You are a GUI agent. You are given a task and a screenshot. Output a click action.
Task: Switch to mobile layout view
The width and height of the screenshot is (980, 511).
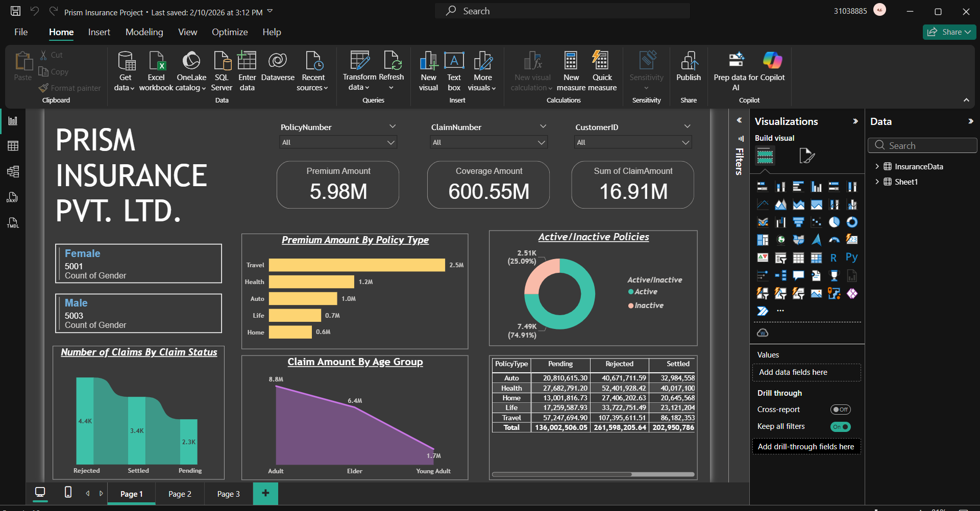(x=68, y=492)
